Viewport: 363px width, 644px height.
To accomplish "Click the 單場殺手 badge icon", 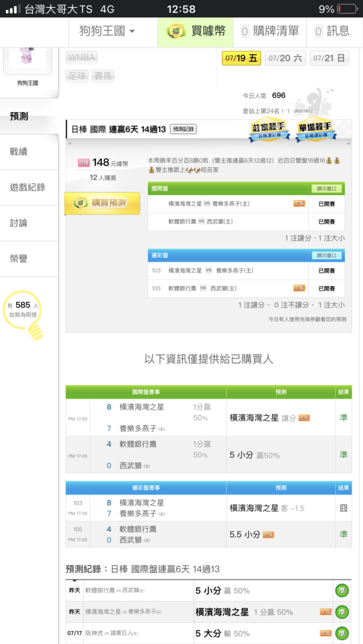I will pyautogui.click(x=315, y=131).
